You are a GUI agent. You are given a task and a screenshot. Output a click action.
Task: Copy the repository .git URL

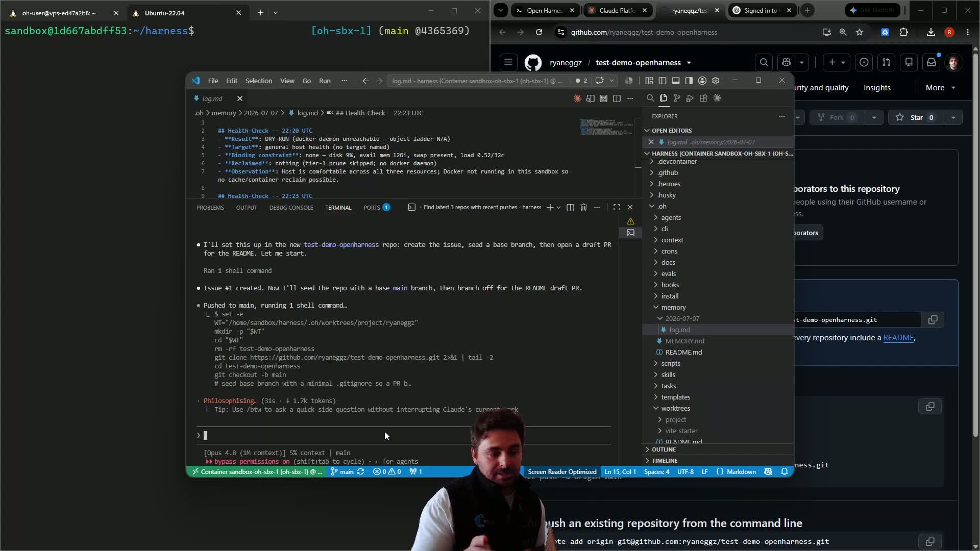pyautogui.click(x=933, y=320)
